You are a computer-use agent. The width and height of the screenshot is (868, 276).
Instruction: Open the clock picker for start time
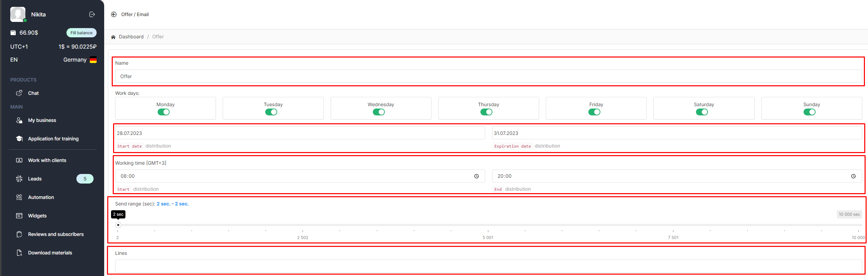(476, 176)
